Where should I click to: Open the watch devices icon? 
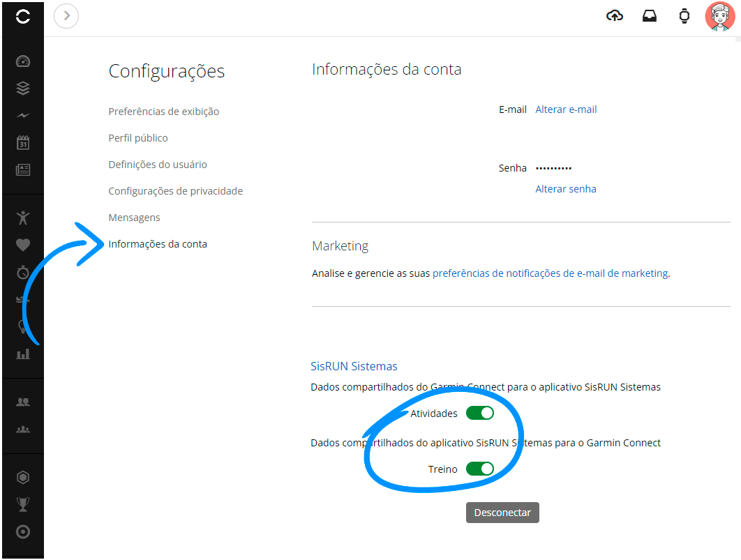(x=684, y=16)
